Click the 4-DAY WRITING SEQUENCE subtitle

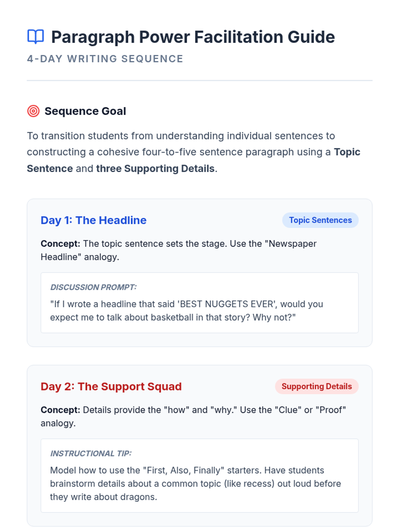pos(105,59)
